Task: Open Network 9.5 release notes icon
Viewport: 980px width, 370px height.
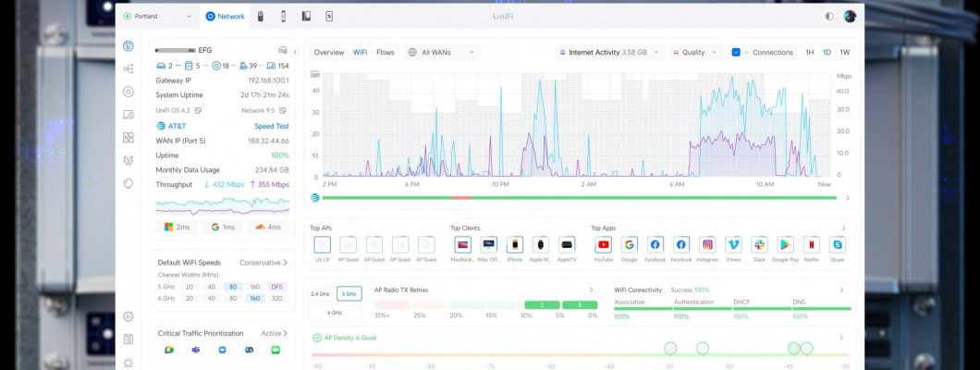Action: (x=283, y=111)
